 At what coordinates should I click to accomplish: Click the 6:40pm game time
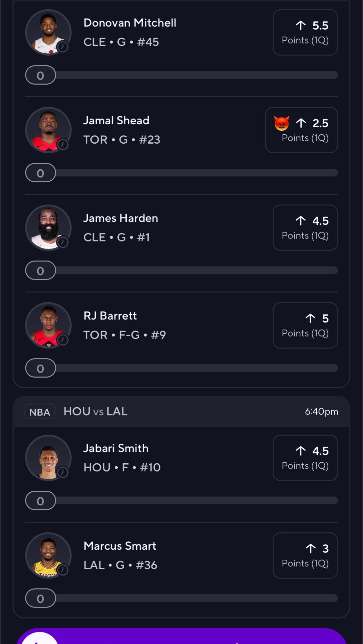321,412
